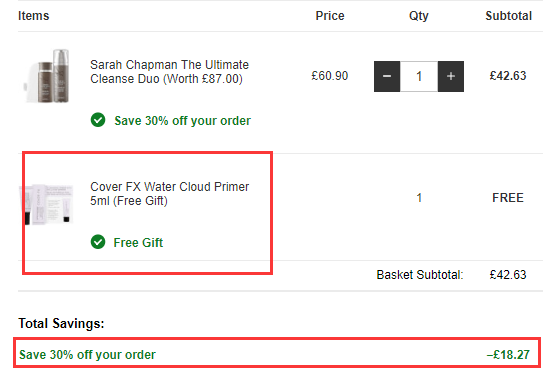543x376 pixels.
Task: Click the Subtotal column header
Action: (508, 16)
